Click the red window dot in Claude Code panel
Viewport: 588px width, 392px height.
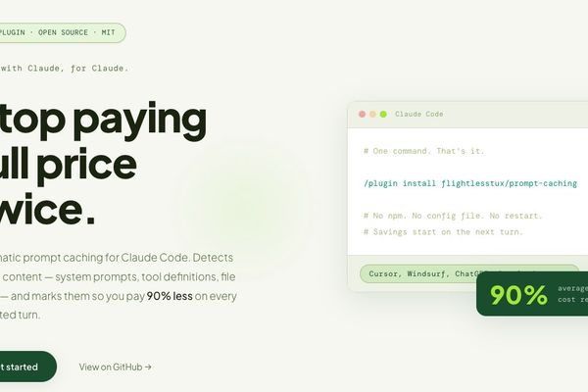[x=362, y=114]
